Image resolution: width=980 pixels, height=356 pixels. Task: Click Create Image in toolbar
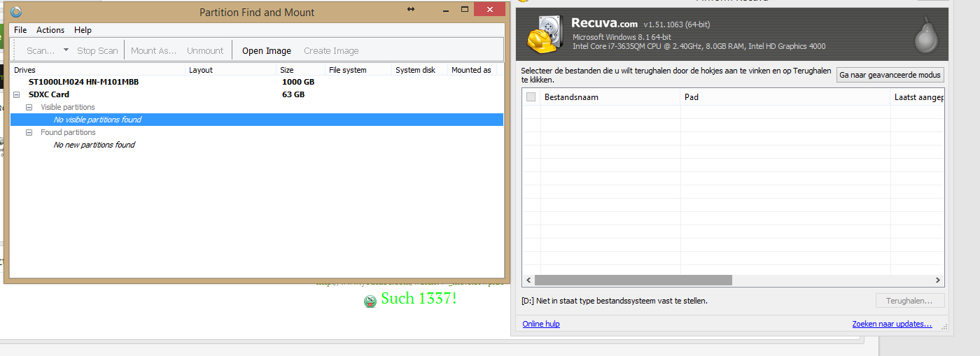click(x=331, y=50)
